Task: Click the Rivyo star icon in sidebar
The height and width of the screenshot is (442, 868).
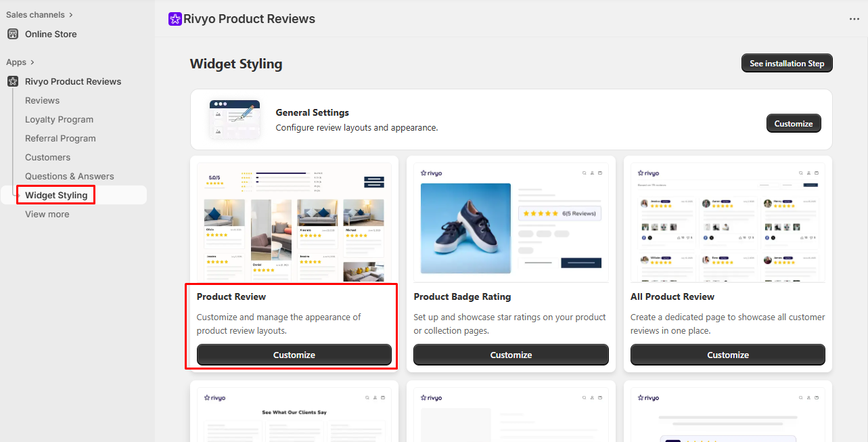Action: coord(13,81)
